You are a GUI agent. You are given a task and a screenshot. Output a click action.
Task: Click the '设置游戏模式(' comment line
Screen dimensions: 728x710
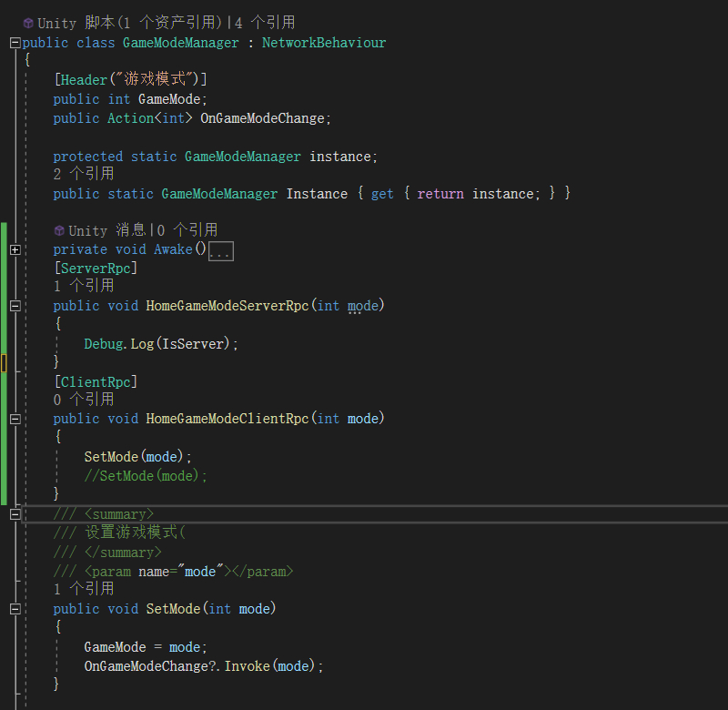[x=119, y=532]
